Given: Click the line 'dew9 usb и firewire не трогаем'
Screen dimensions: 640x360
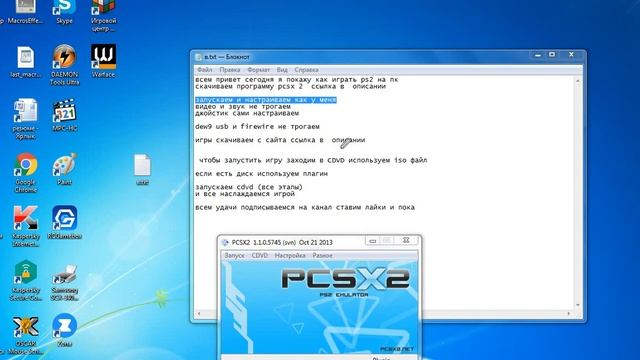Looking at the screenshot, I should [x=257, y=127].
